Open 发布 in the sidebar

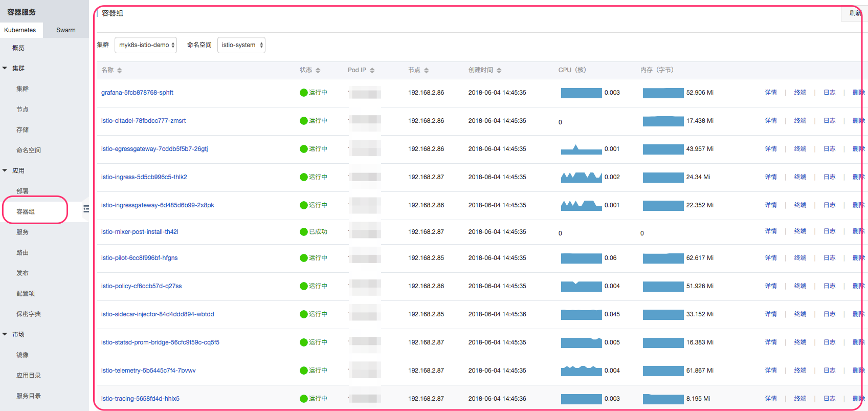[23, 273]
